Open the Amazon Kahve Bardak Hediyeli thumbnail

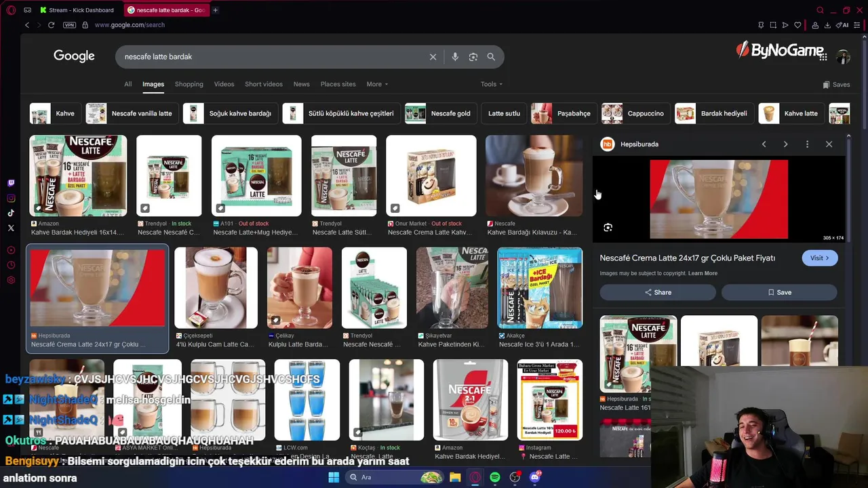[x=78, y=176]
